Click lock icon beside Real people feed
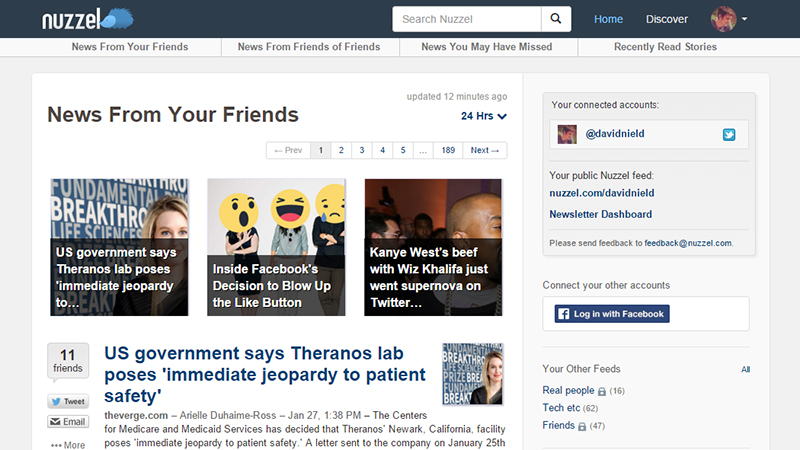Viewport: 800px width, 450px height. coord(602,391)
